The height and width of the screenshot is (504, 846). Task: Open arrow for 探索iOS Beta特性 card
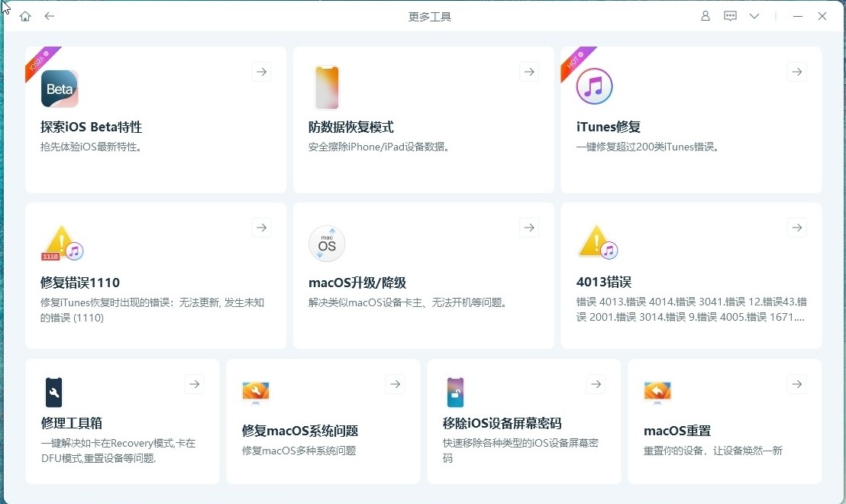pyautogui.click(x=261, y=72)
